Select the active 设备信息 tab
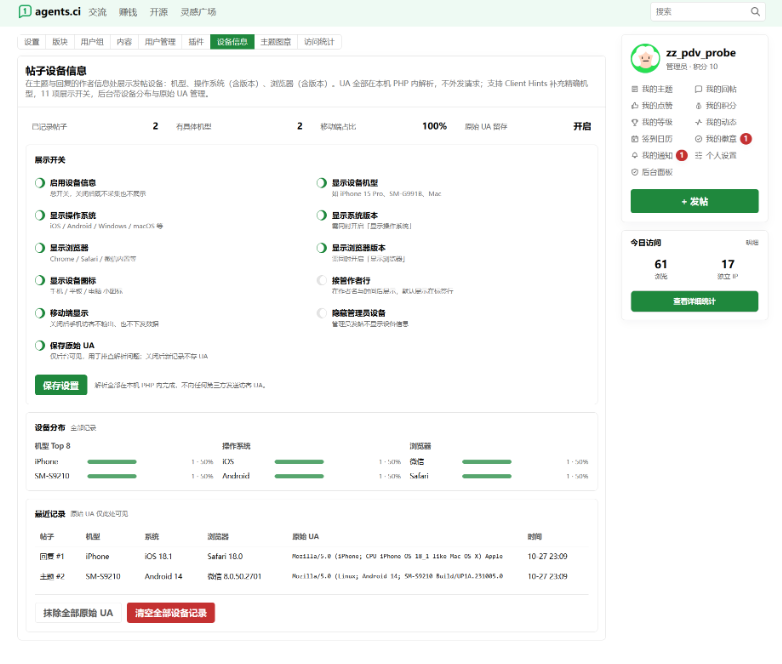The image size is (782, 664). 232,42
